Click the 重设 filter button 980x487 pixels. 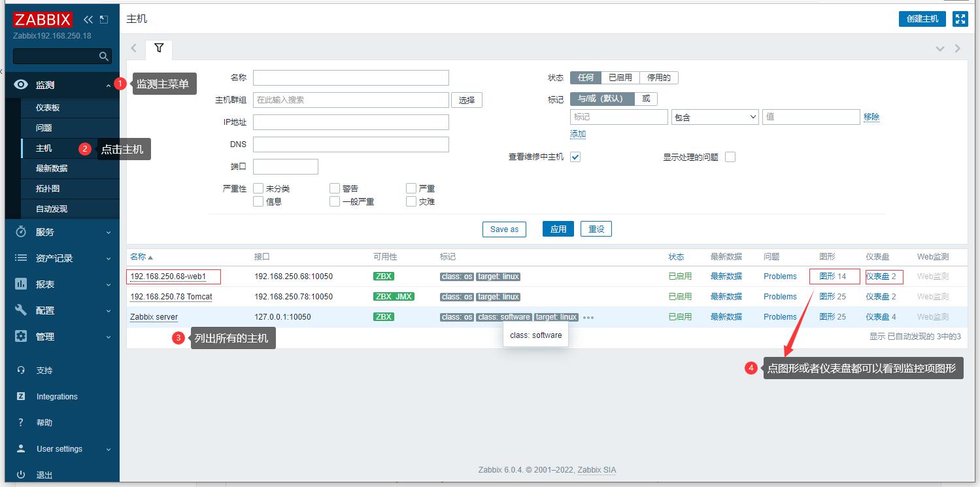coord(596,229)
